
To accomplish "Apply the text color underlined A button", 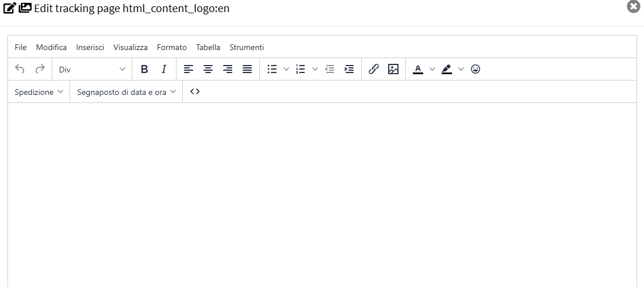I will 418,69.
